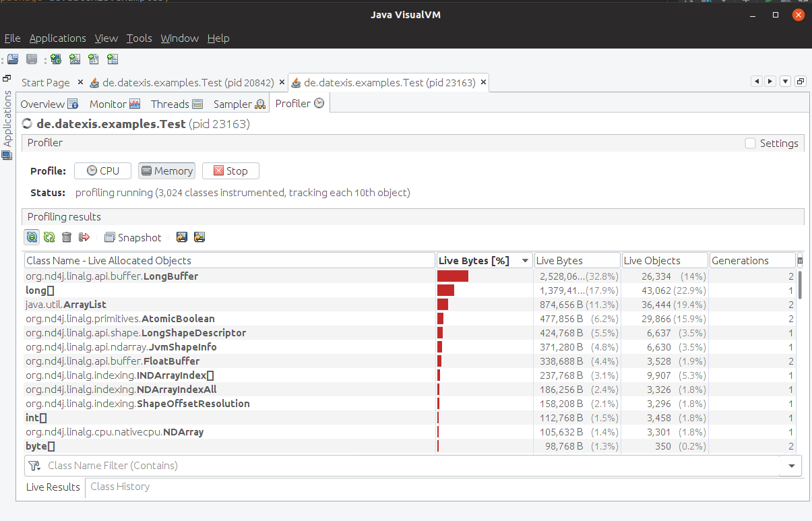Viewport: 812px width, 521px height.
Task: Toggle Memory profiling mode
Action: pyautogui.click(x=166, y=171)
